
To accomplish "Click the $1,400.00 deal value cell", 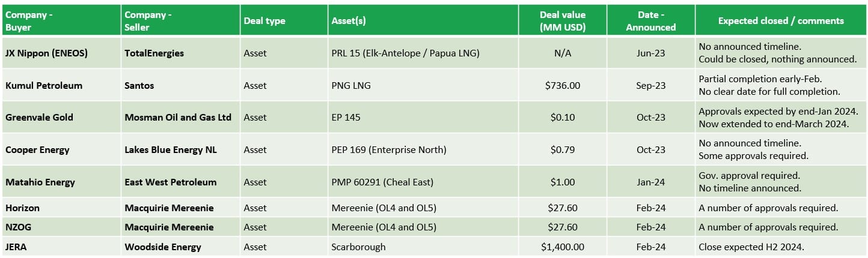I will point(562,247).
